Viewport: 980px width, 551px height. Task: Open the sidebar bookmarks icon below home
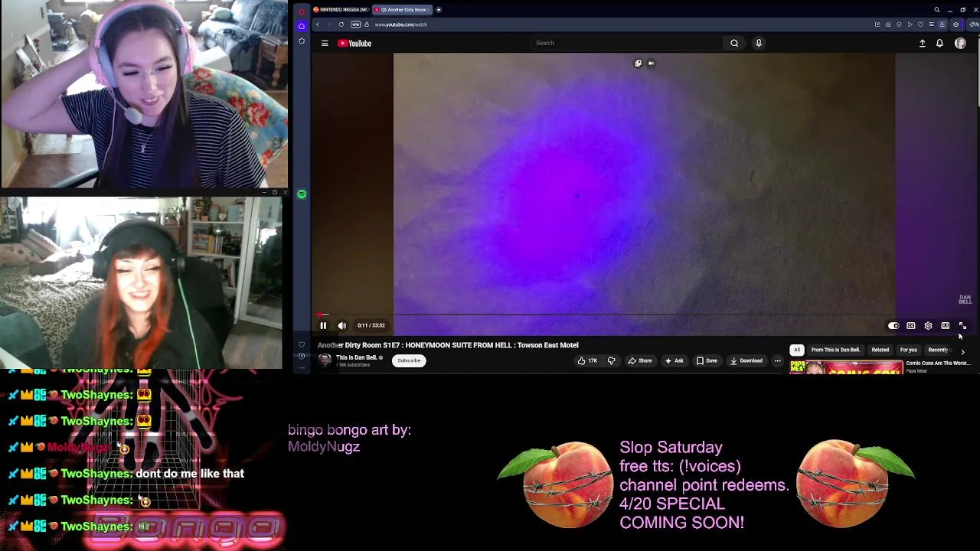click(x=302, y=41)
